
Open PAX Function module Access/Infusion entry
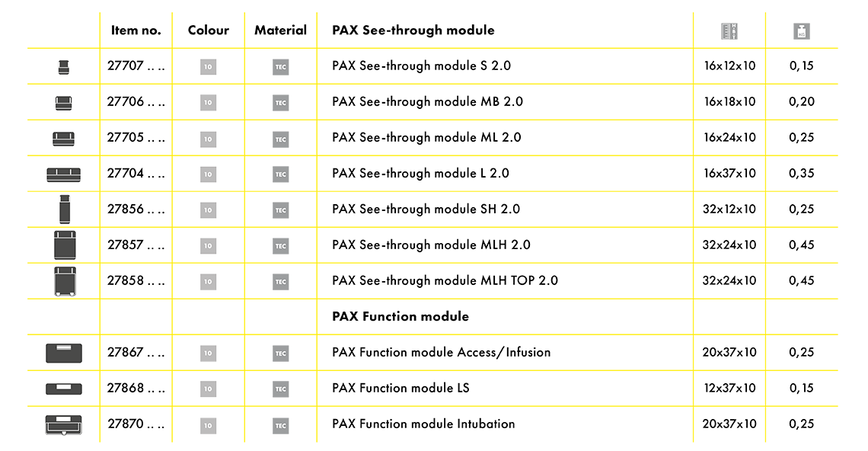point(441,353)
